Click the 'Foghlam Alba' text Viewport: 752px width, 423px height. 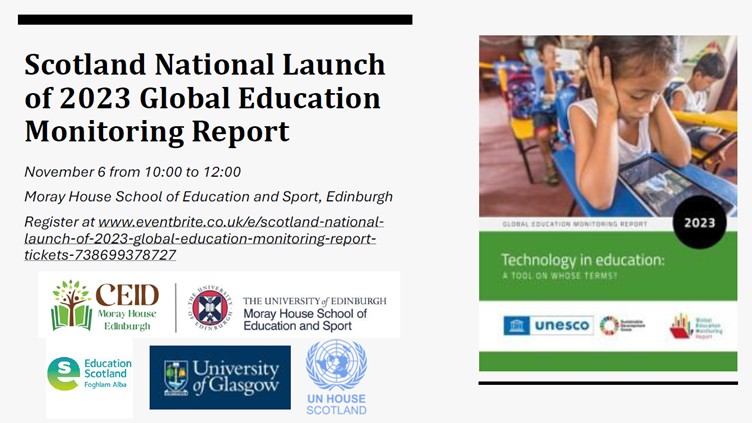[106, 385]
